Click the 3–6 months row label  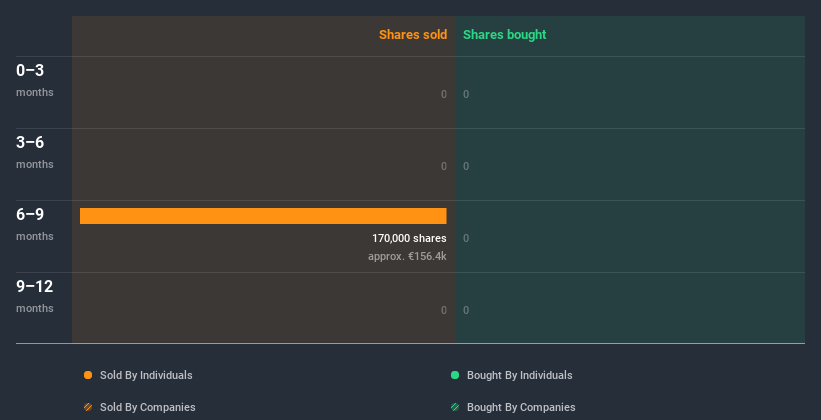35,151
